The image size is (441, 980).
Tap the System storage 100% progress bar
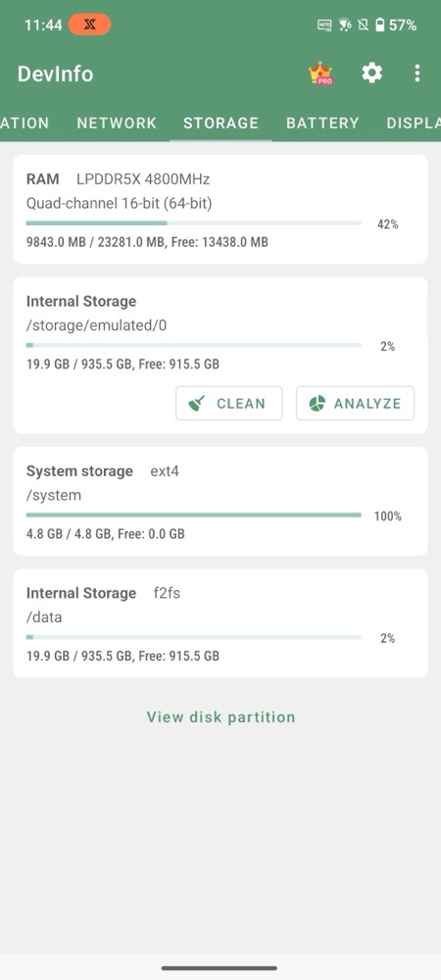[194, 515]
